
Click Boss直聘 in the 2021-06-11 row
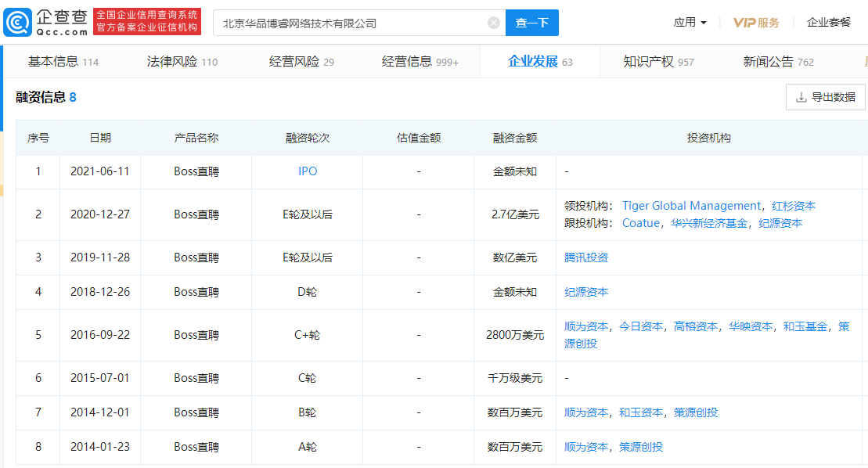click(196, 171)
